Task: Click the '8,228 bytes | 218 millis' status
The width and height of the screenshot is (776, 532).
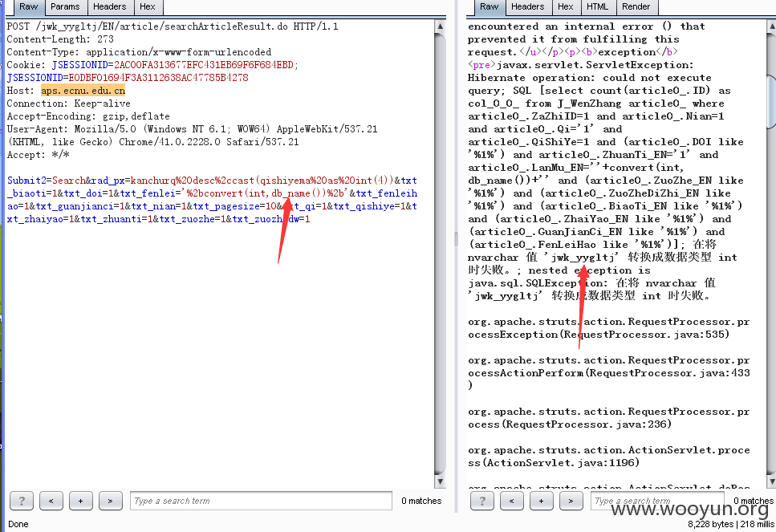Action: pos(731,524)
